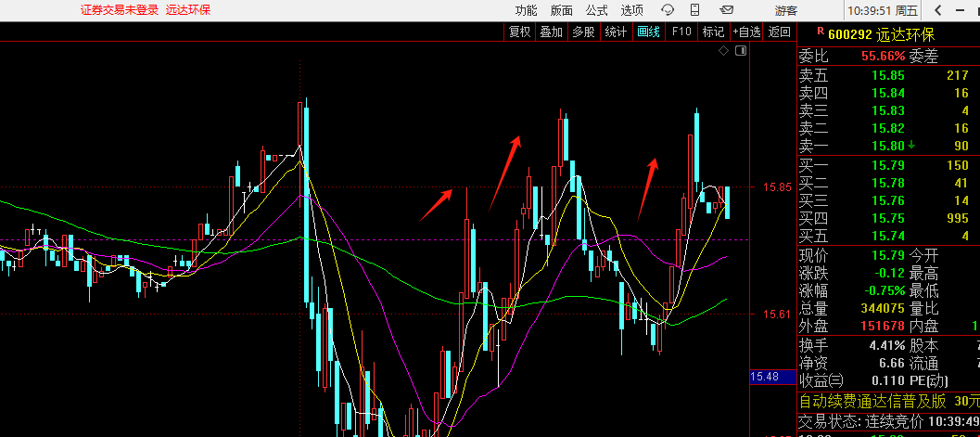Select the 卖四 15.84 ask row

pyautogui.click(x=889, y=93)
